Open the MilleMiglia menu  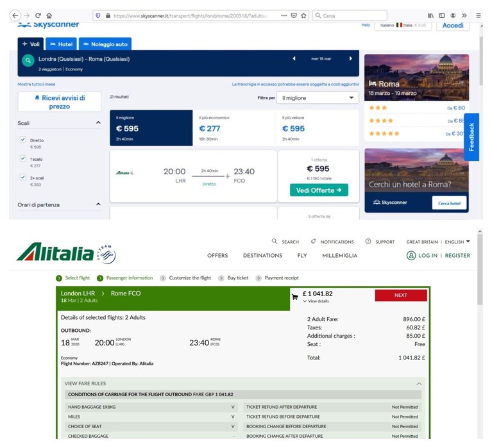click(339, 256)
